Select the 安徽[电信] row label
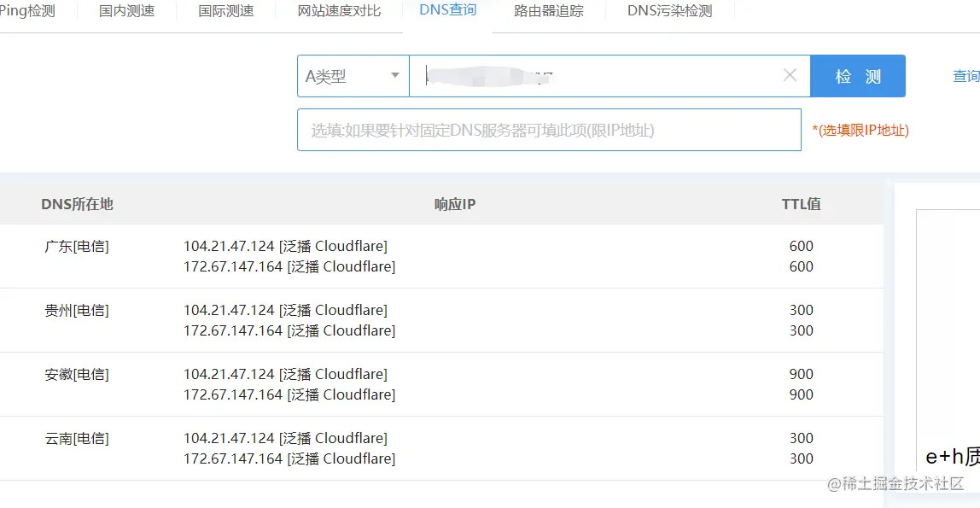The image size is (980, 508). [77, 374]
